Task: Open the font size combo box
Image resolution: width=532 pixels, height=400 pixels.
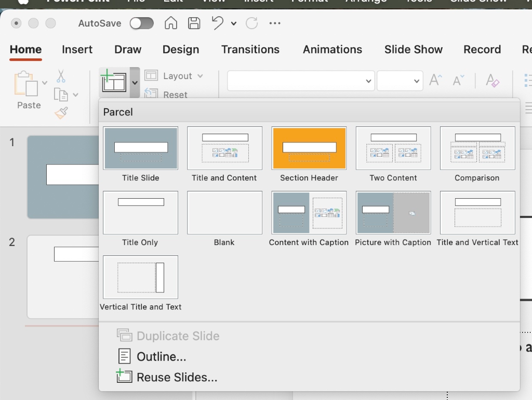Action: point(400,81)
